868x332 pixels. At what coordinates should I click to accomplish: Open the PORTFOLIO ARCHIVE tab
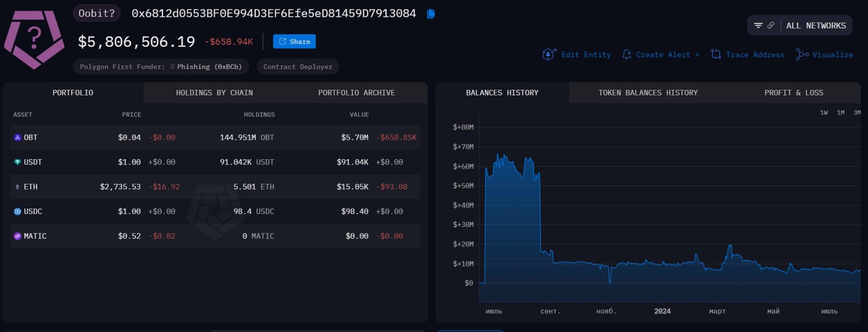click(x=356, y=93)
